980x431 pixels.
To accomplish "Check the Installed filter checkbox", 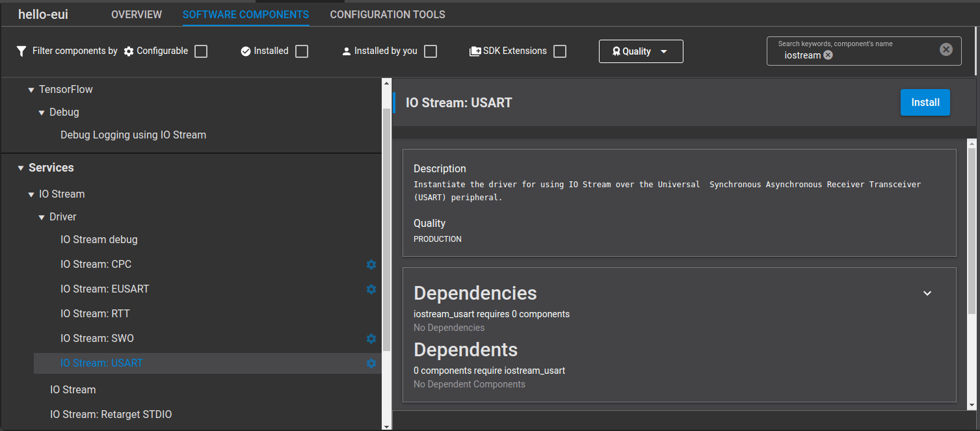I will pyautogui.click(x=302, y=51).
